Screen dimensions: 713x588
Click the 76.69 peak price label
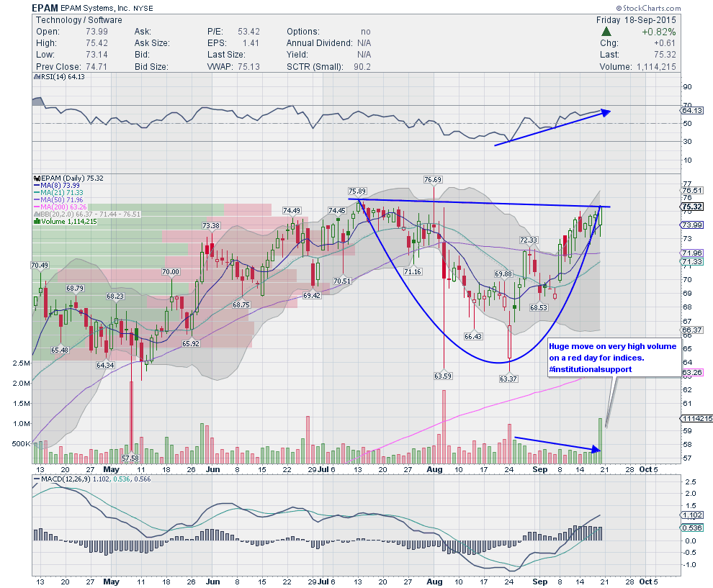[x=433, y=179]
